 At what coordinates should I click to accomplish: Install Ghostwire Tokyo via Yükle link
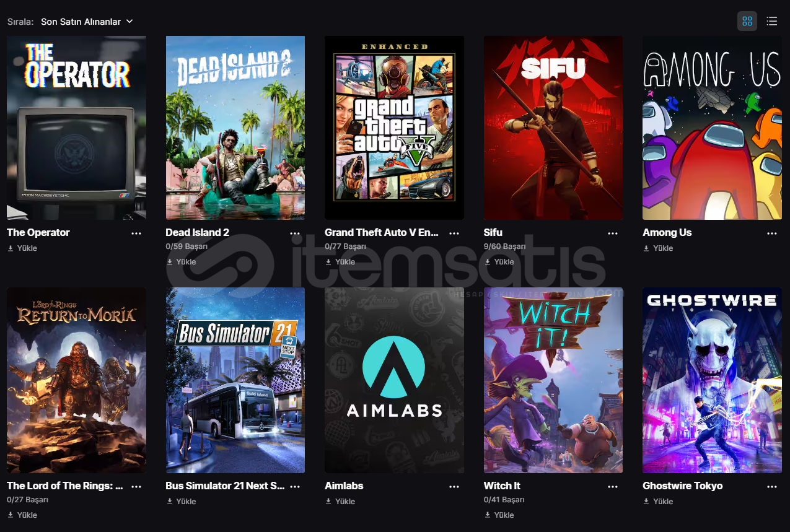click(658, 502)
